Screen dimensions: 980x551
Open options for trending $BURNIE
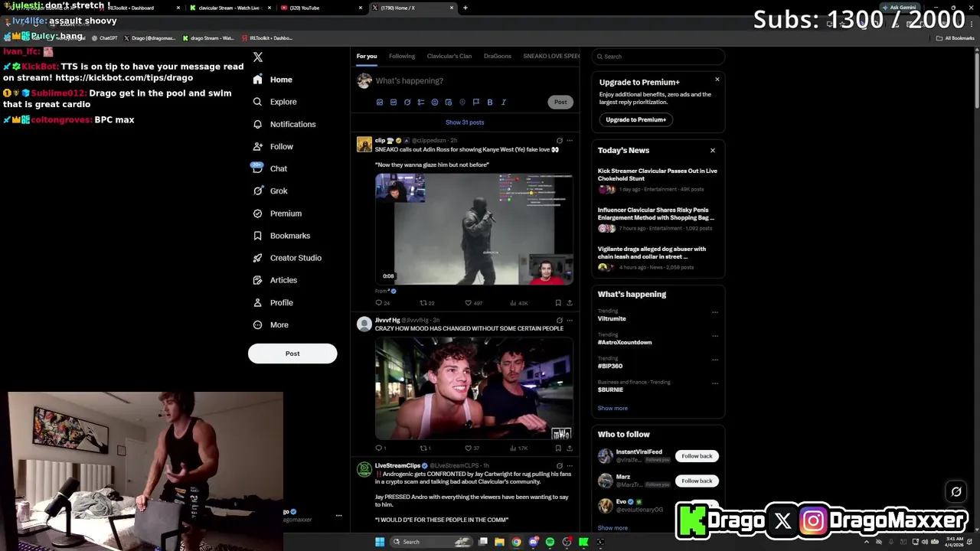pos(715,383)
